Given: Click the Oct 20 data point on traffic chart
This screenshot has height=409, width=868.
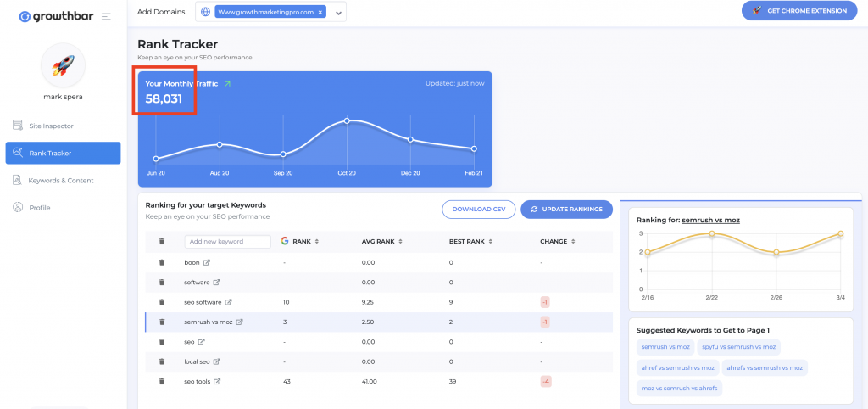Looking at the screenshot, I should (x=347, y=120).
